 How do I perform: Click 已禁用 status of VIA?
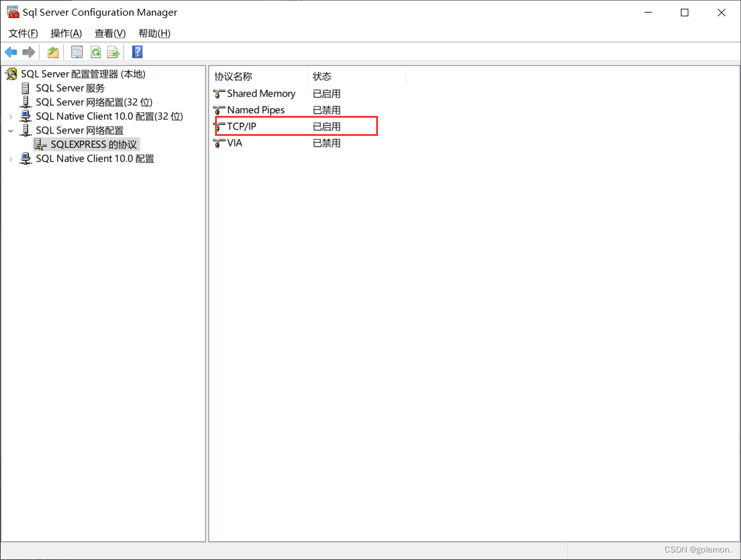pos(327,143)
